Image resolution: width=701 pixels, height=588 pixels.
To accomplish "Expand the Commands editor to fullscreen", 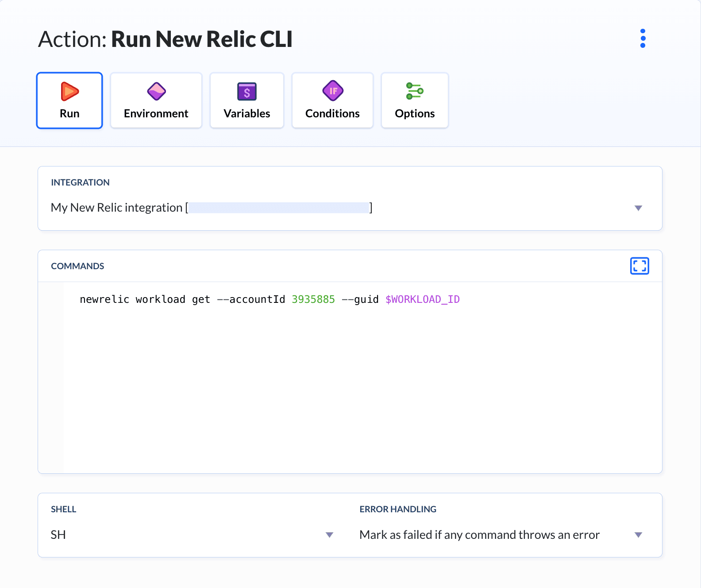I will pyautogui.click(x=639, y=266).
